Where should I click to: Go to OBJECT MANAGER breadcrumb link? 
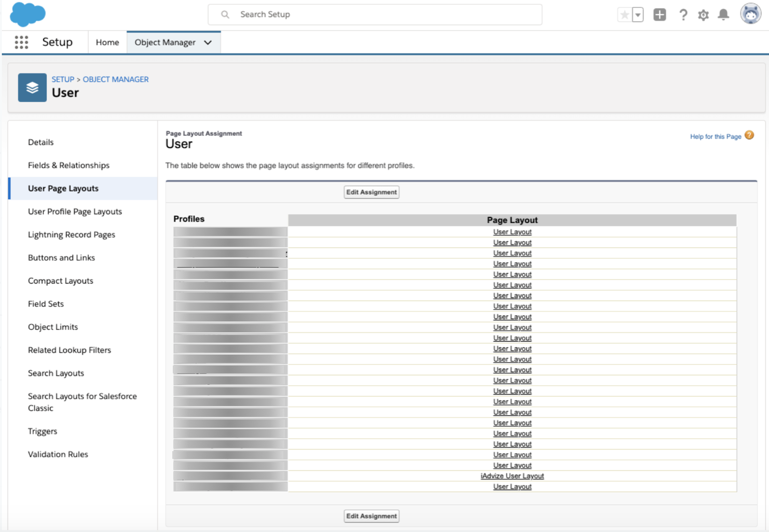(116, 79)
